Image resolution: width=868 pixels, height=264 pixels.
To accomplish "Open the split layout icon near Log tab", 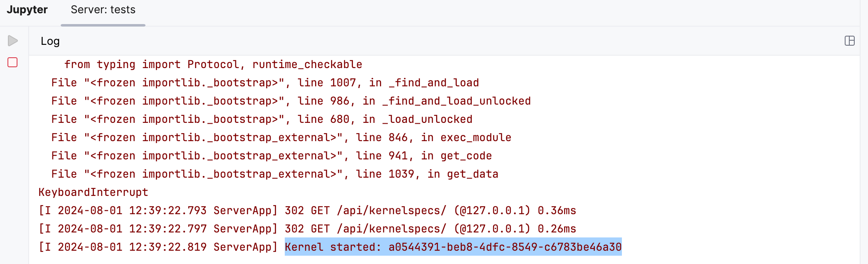I will coord(851,40).
